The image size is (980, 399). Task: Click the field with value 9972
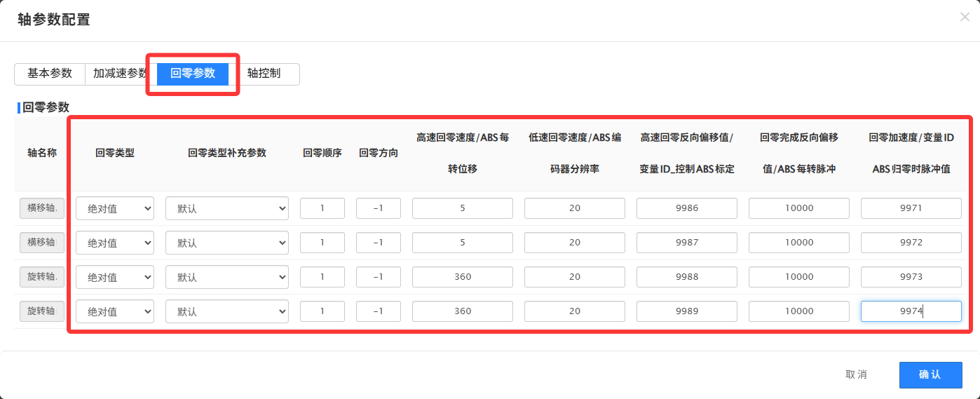[x=911, y=243]
